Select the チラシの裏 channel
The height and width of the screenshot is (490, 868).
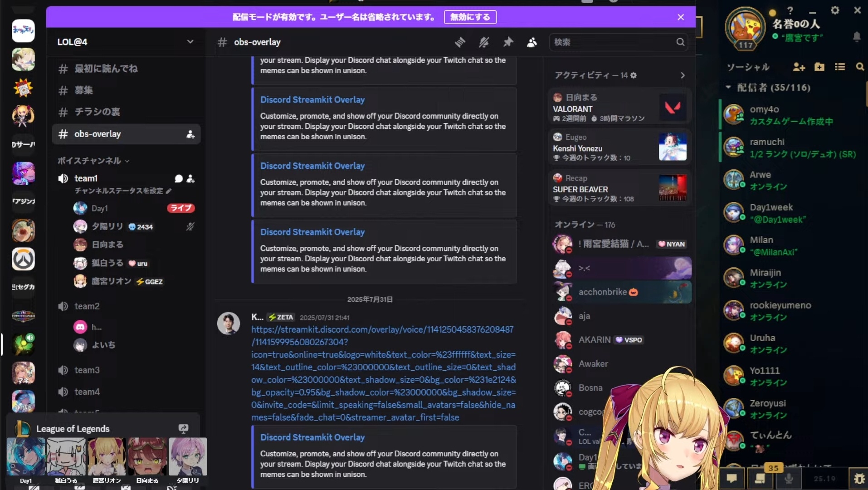tap(97, 112)
